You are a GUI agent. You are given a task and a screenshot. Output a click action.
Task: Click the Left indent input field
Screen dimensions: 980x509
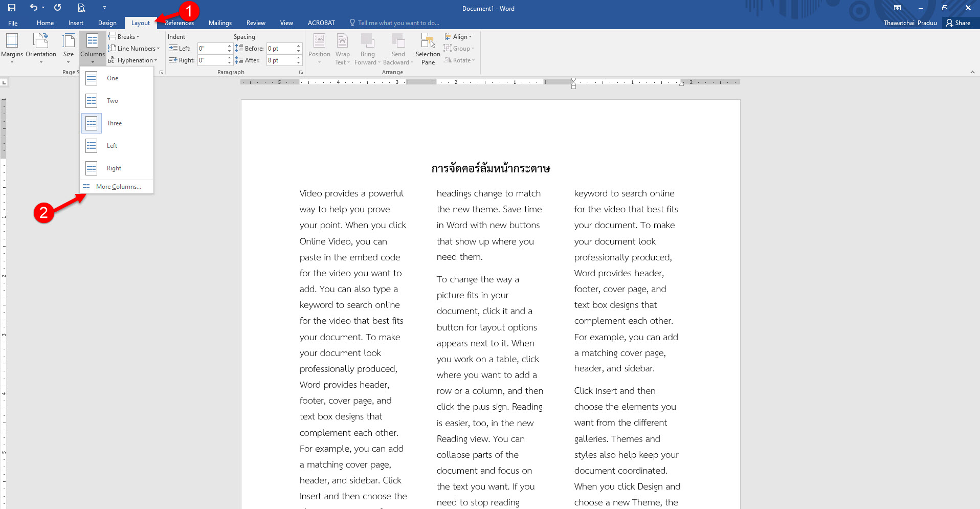[212, 49]
